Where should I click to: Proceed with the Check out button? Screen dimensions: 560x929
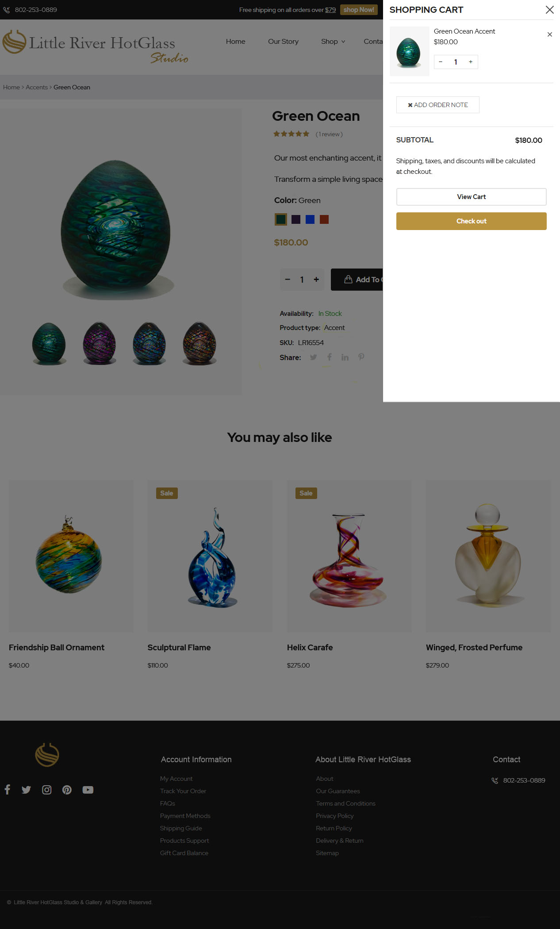[471, 221]
